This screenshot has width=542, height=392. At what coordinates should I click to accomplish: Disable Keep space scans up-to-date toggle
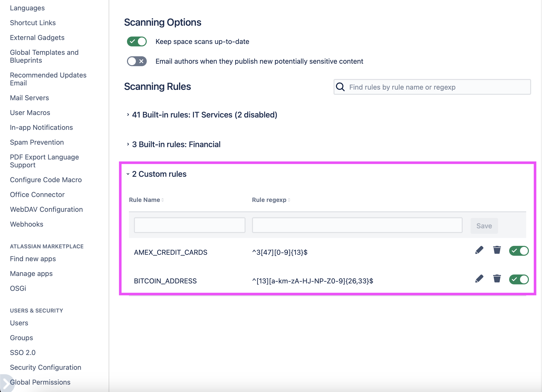(137, 41)
